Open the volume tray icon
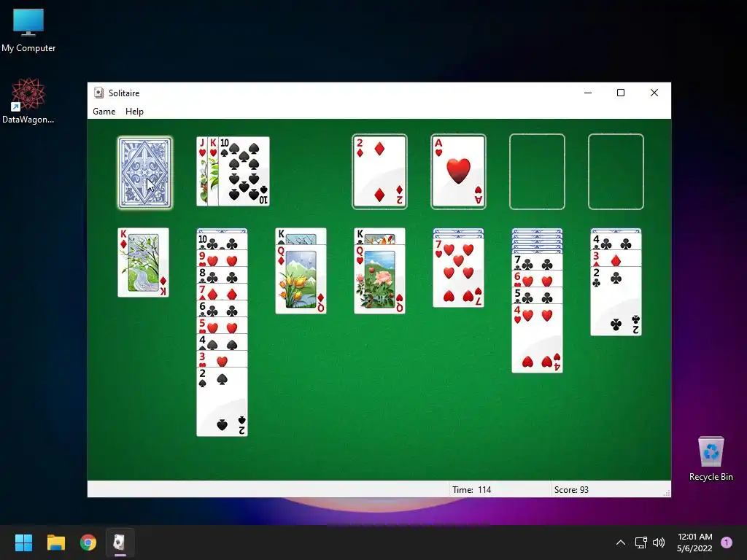 point(659,542)
